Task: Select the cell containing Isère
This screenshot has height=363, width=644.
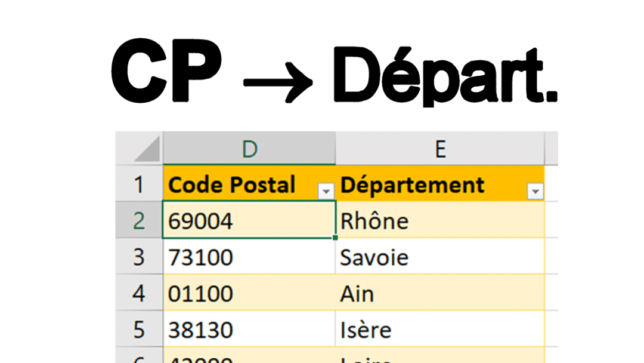Action: click(x=417, y=329)
